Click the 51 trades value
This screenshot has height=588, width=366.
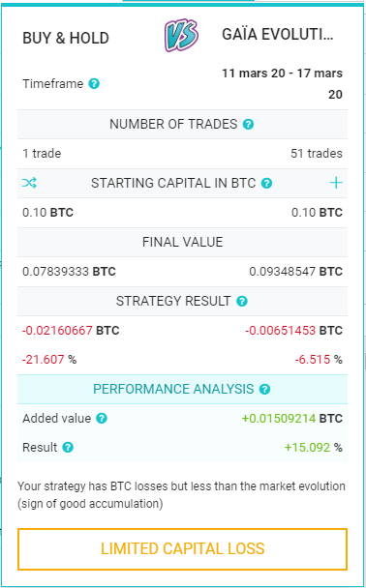click(x=317, y=154)
